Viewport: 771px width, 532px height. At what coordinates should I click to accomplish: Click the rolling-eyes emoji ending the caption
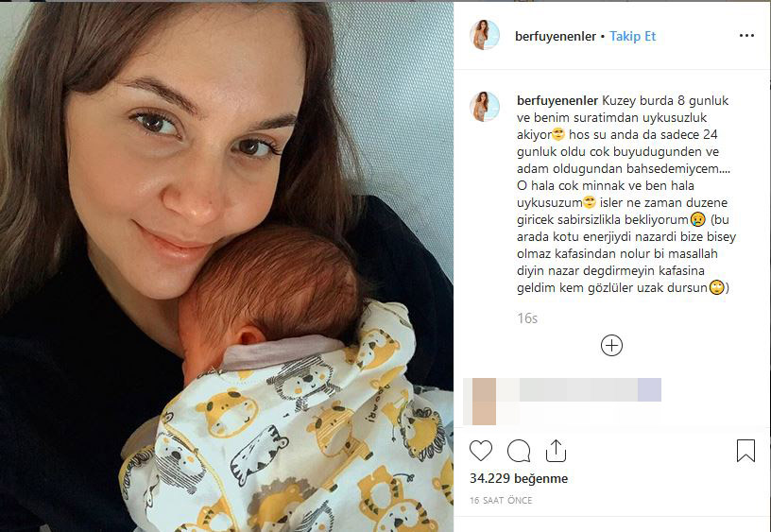click(x=716, y=287)
